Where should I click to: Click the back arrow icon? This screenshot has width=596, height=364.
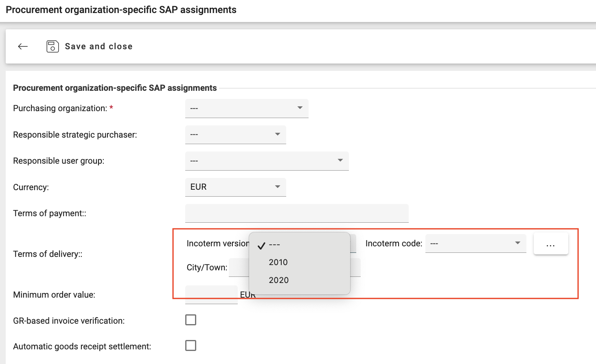(23, 46)
